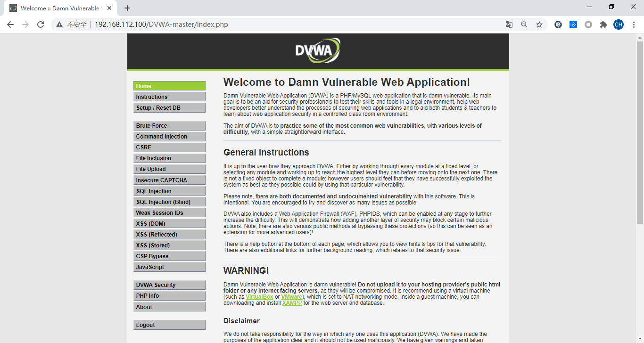Restore down the Chrome window
Viewport: 644px width, 343px height.
coord(611,7)
